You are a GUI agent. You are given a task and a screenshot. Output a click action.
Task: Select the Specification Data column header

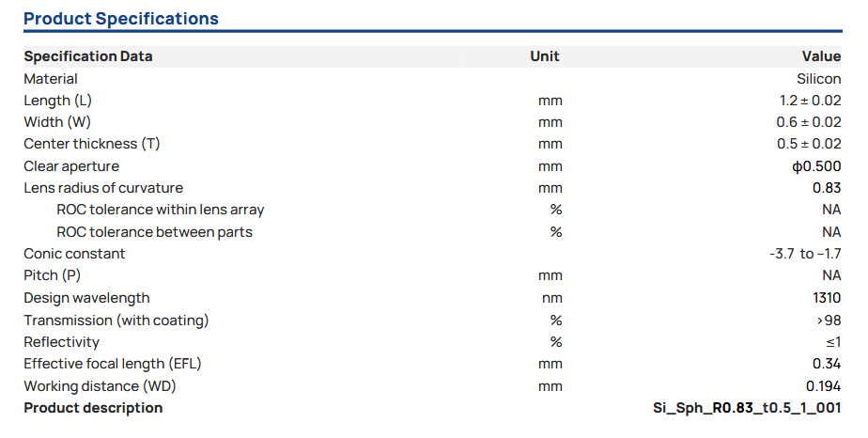[88, 56]
